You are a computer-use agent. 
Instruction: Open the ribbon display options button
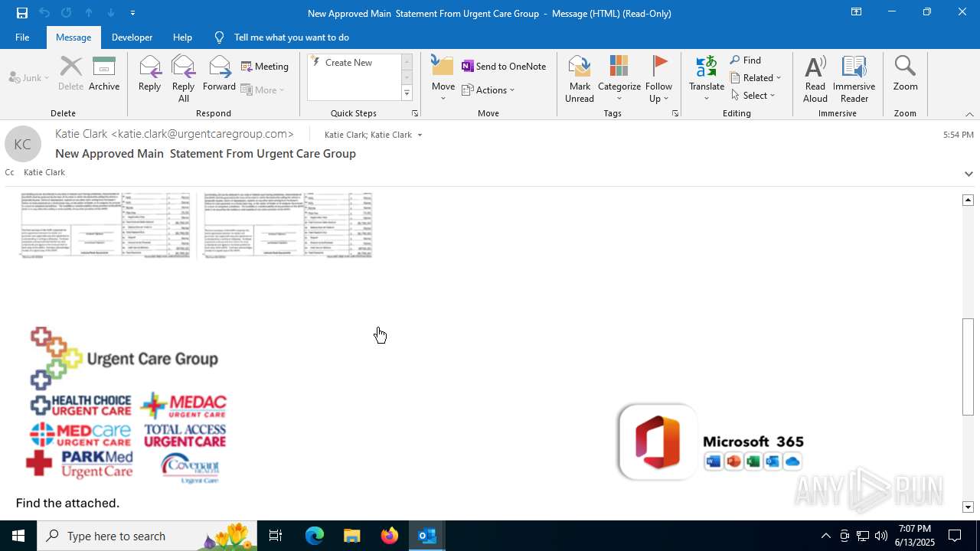pos(856,12)
